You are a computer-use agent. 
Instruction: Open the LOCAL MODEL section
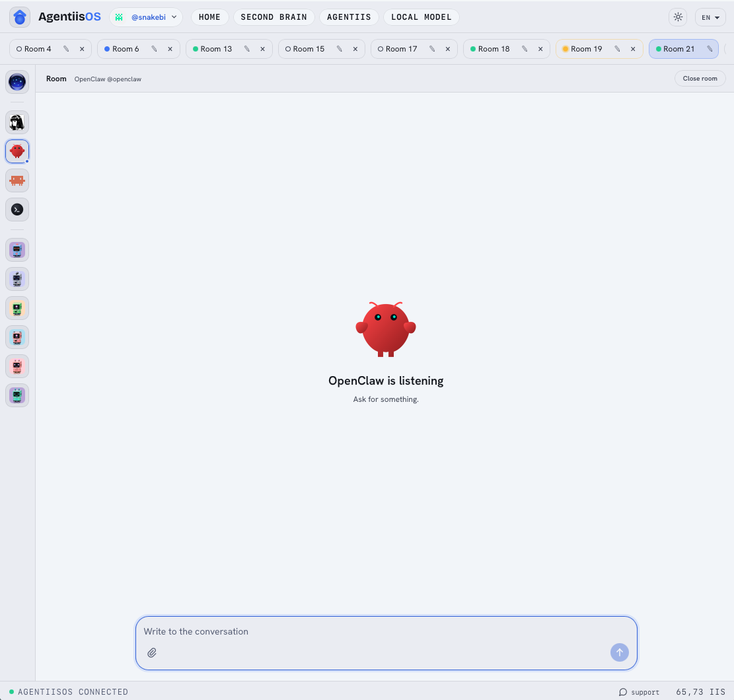tap(422, 17)
